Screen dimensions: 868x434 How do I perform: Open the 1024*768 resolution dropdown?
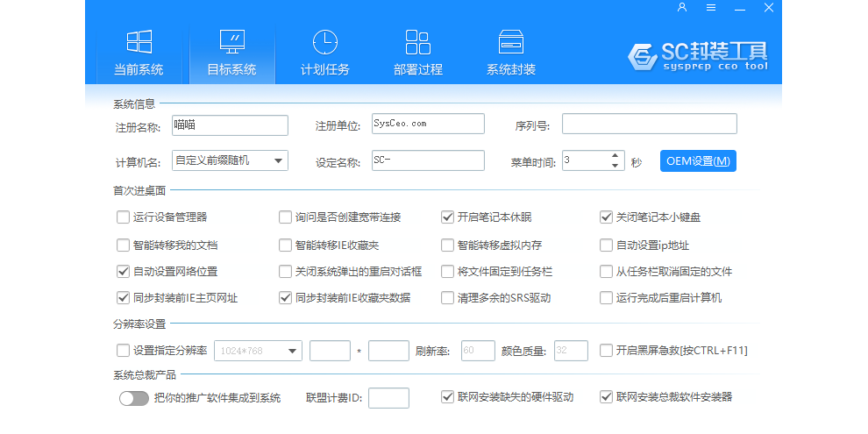[292, 351]
